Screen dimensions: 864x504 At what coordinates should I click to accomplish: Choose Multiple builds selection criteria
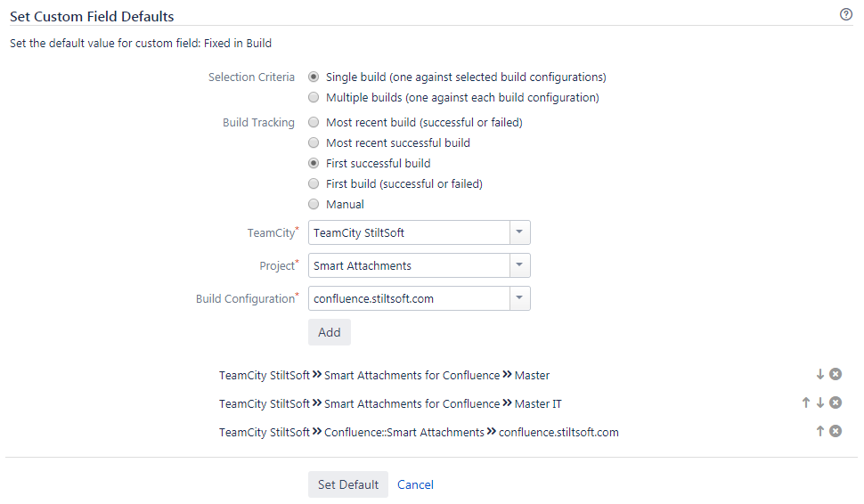pos(314,98)
